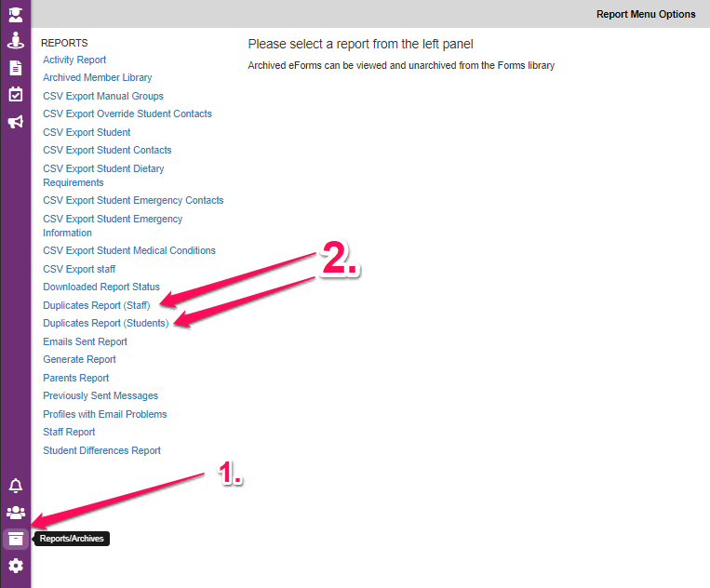Click the notification bell icon
This screenshot has width=710, height=588.
pos(15,486)
